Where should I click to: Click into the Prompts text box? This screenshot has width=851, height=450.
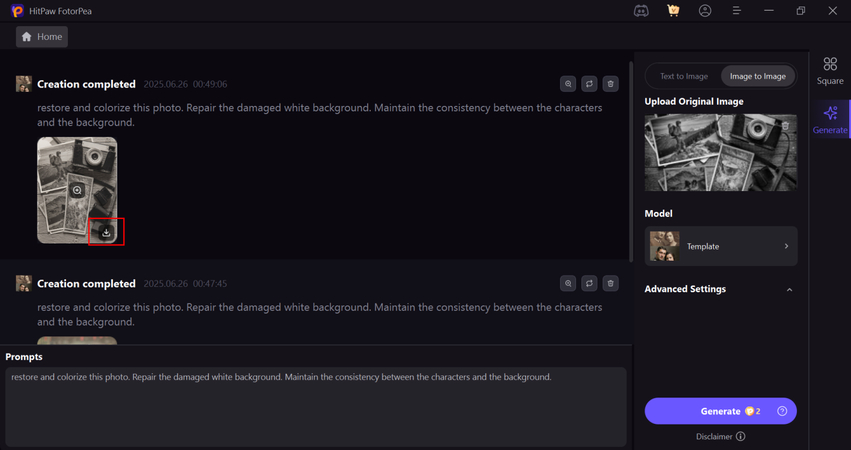point(315,405)
